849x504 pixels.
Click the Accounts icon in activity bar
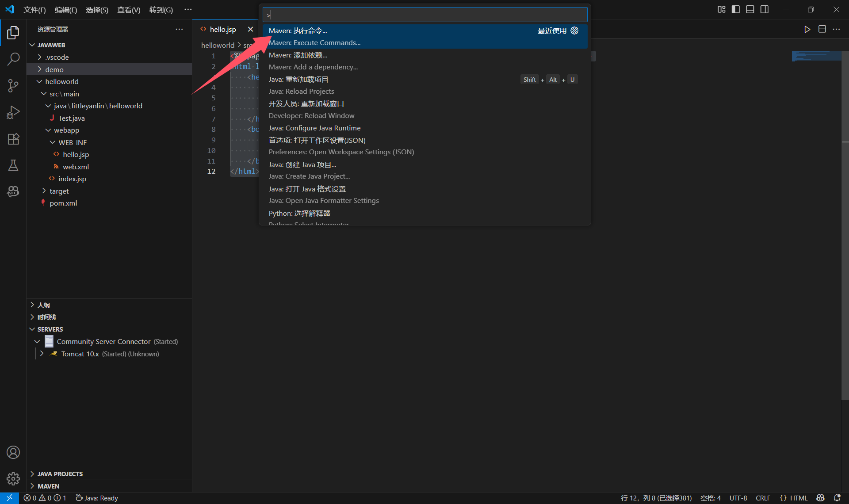13,452
